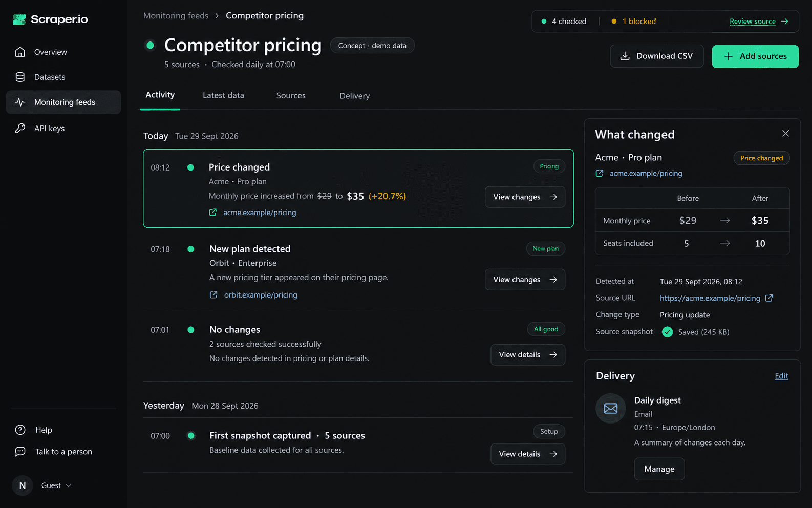Close the What changed panel
Screen dimensions: 812x508
tap(785, 134)
